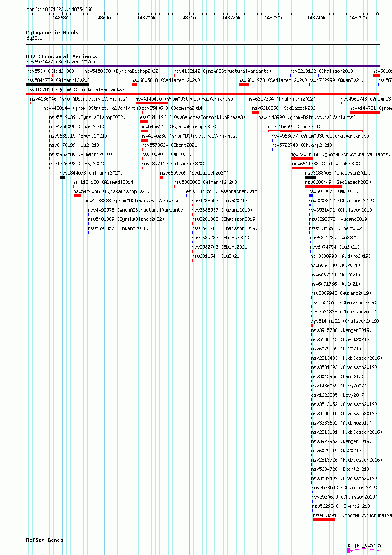This screenshot has width=392, height=555.
Task: Click nsv5458378 (ByrskaBishop2022) label
Action: click(122, 71)
